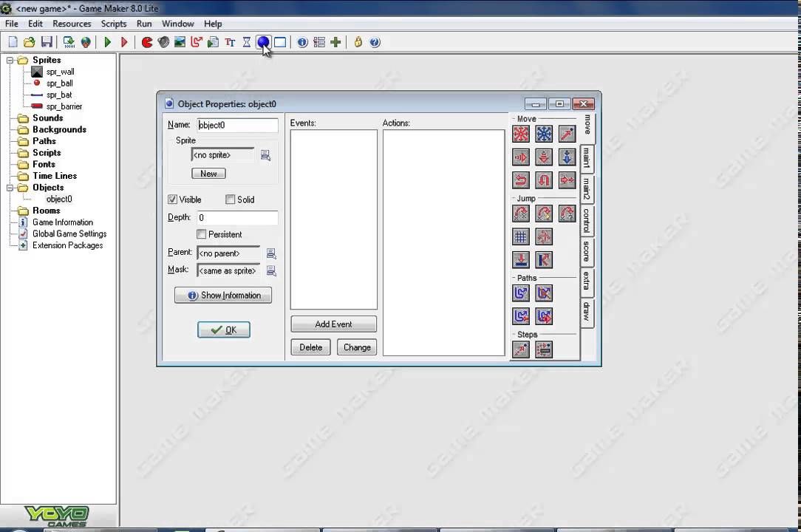The width and height of the screenshot is (801, 532).
Task: Select the Reverse Horizontal action
Action: click(520, 180)
